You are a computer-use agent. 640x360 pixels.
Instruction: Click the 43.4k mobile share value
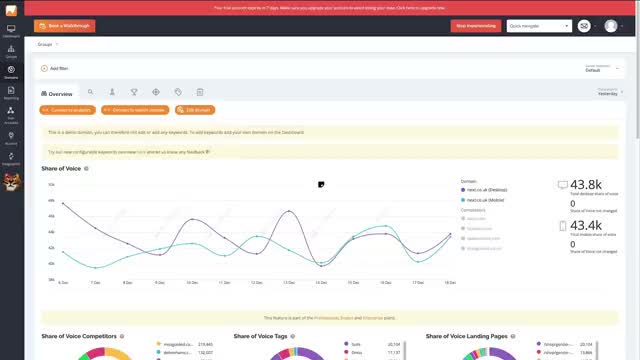pos(586,225)
